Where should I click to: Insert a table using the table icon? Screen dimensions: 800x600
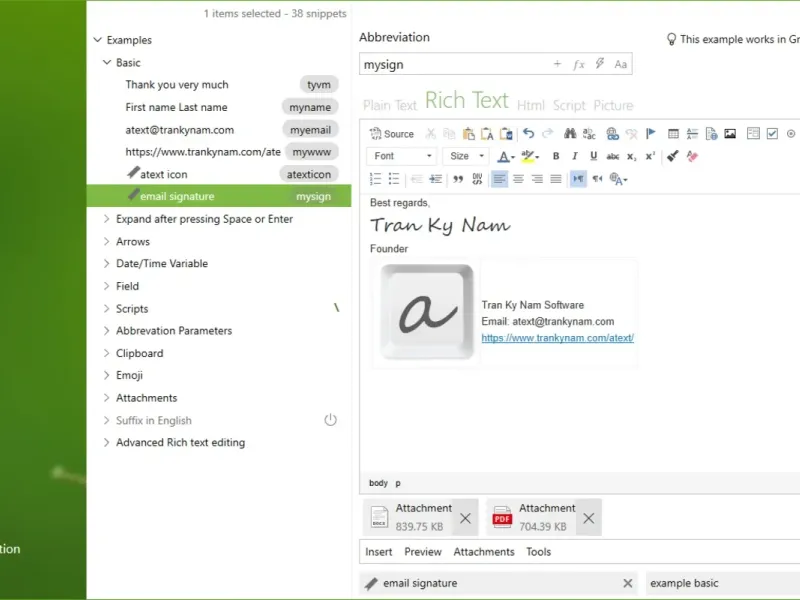click(x=673, y=134)
